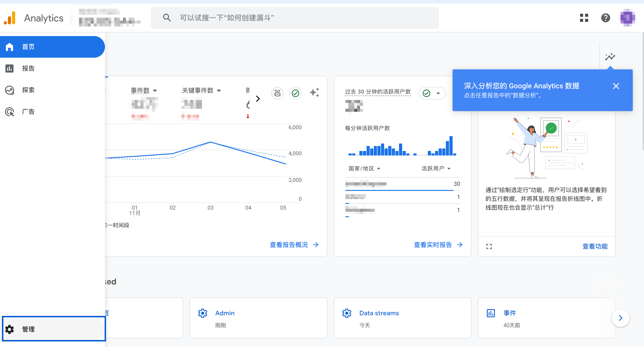
Task: Open 查看实时报告 realtime report link
Action: 433,245
